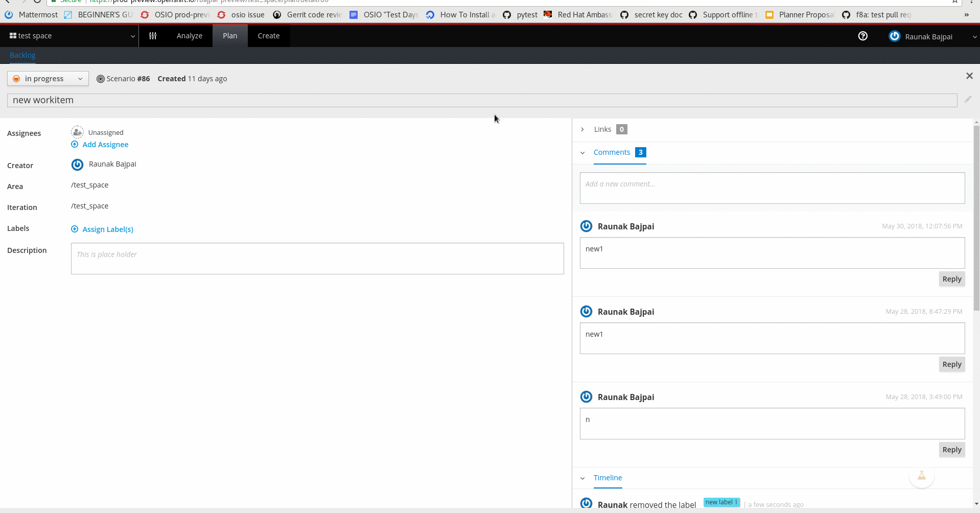Click the avatar on the 8:47:29 PM comment
Viewport: 980px width, 513px height.
point(587,311)
